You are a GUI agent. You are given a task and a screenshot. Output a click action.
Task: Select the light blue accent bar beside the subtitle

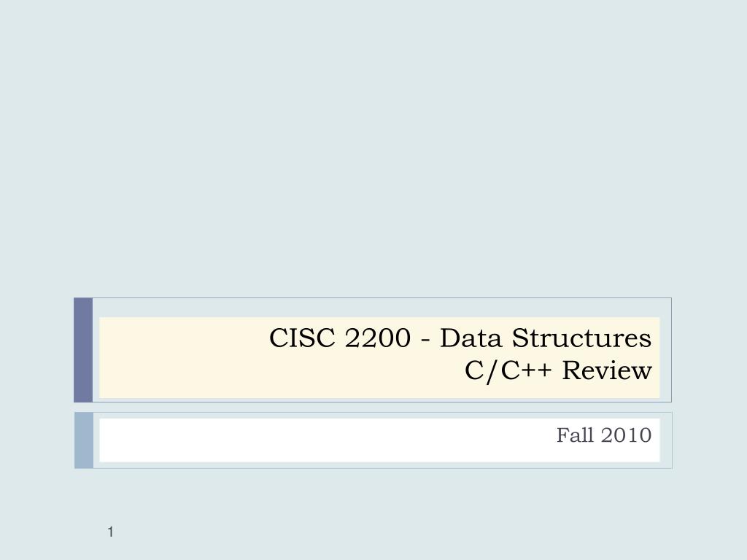point(83,440)
